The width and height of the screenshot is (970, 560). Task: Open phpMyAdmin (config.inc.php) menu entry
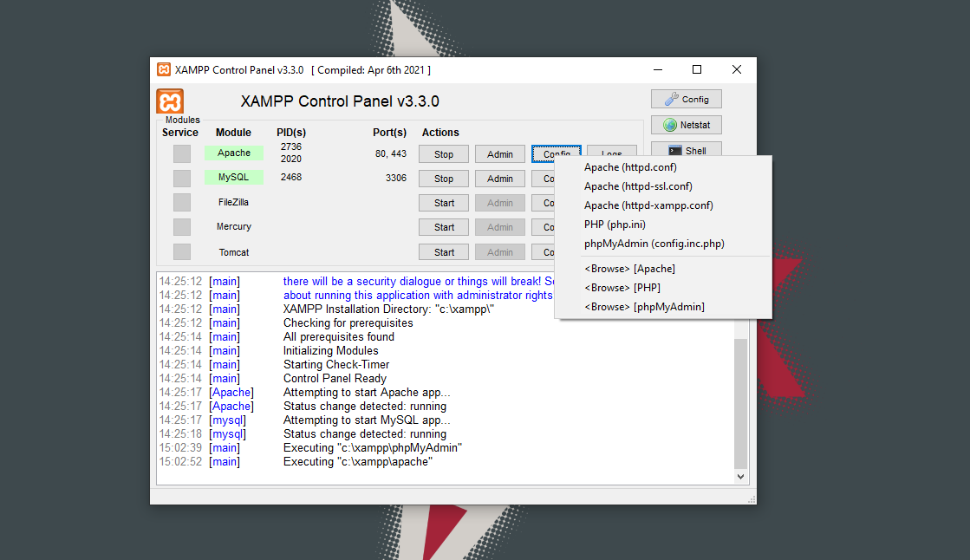tap(654, 244)
